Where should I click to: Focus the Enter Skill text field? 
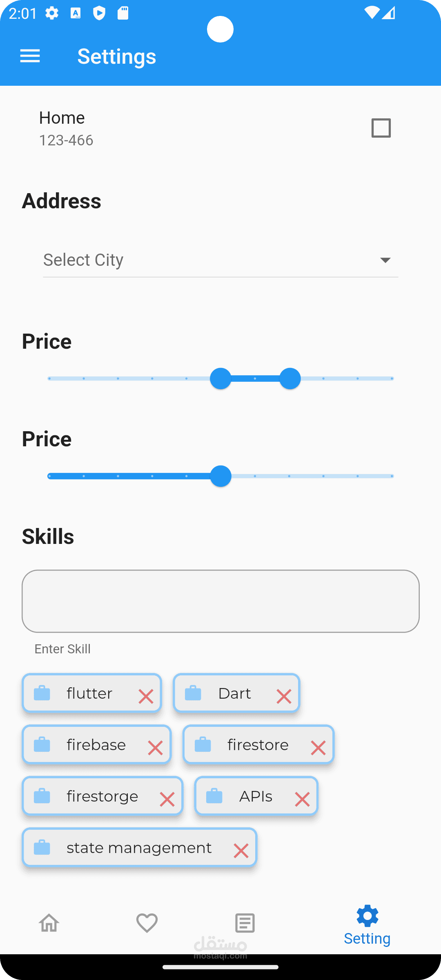tap(220, 601)
